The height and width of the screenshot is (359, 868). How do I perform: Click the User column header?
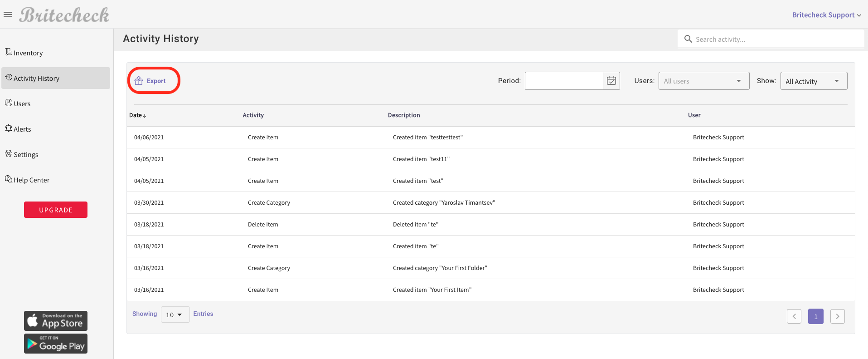coord(694,115)
